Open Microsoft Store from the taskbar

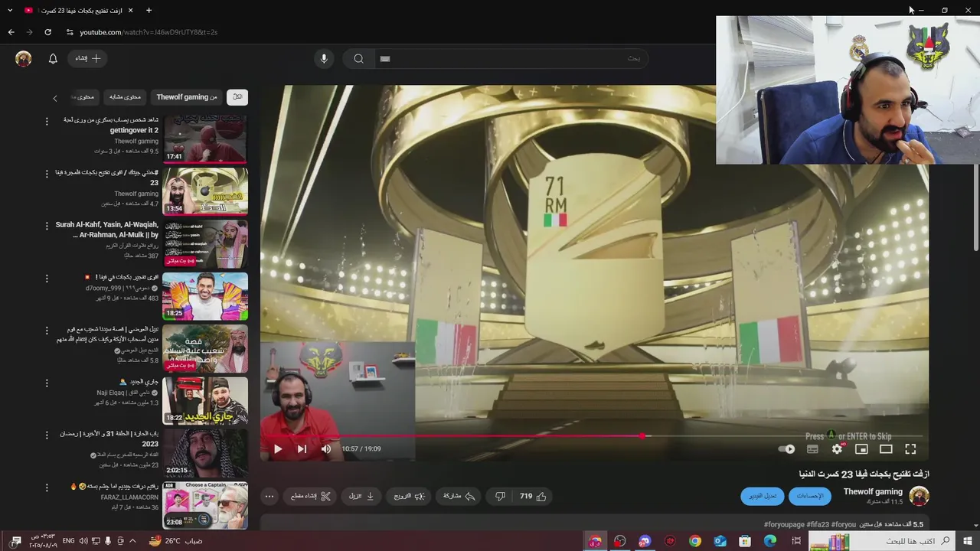click(745, 541)
